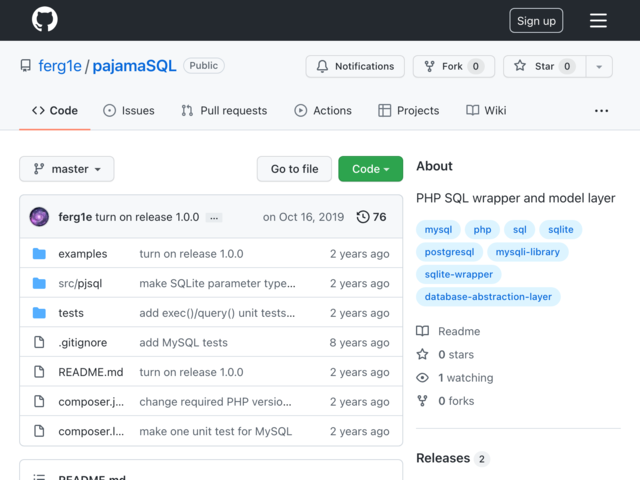The height and width of the screenshot is (480, 640).
Task: Open the .gitignore file
Action: click(83, 342)
